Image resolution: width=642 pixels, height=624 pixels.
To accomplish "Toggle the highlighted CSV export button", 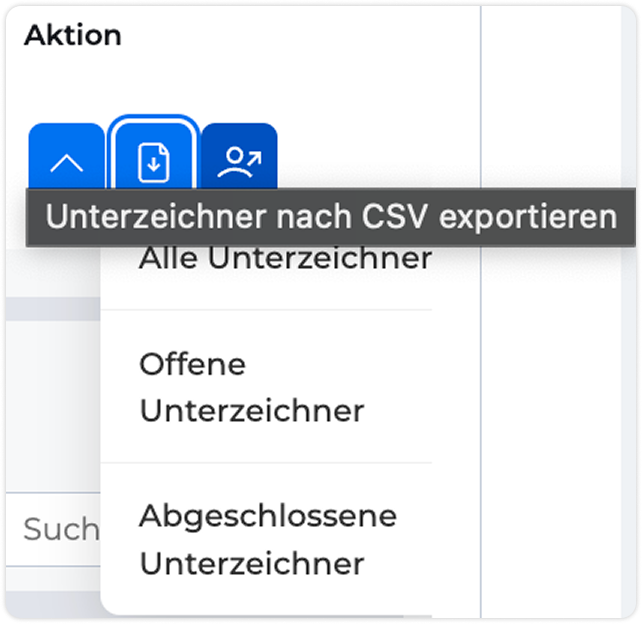I will pyautogui.click(x=153, y=161).
